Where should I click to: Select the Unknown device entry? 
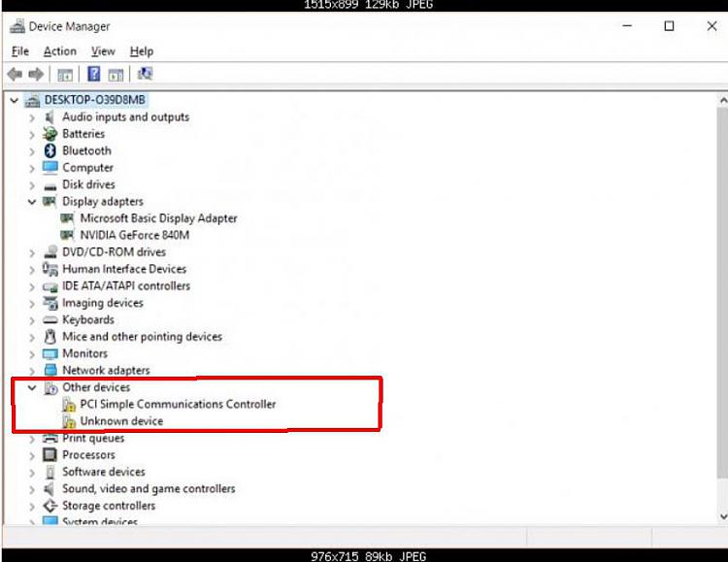click(x=121, y=421)
